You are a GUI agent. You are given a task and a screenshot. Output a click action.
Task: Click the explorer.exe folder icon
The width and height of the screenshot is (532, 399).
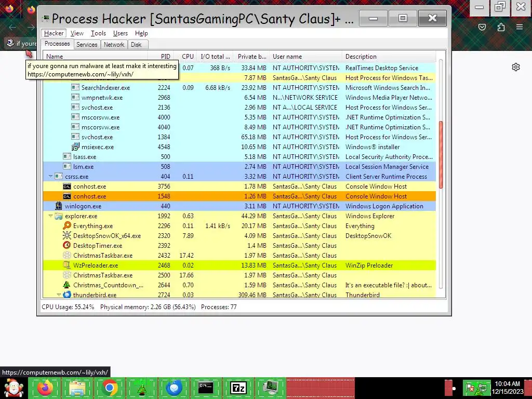pos(59,216)
